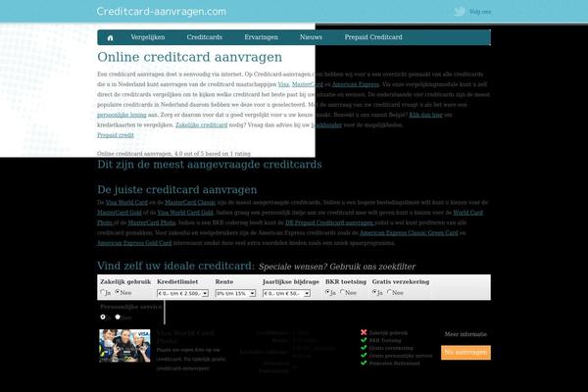
Task: Click the Nu aanvragen orange button
Action: click(465, 352)
